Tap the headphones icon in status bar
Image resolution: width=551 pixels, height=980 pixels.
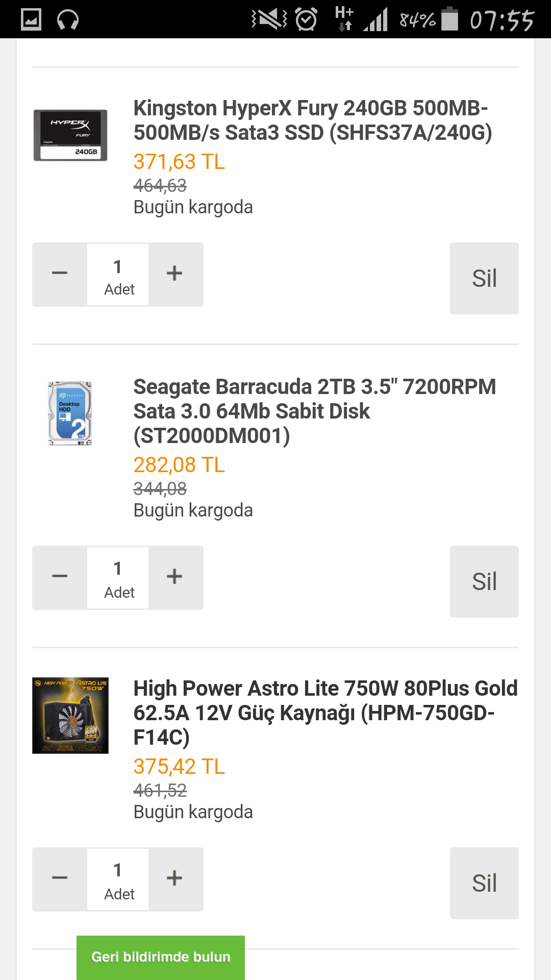pyautogui.click(x=68, y=20)
